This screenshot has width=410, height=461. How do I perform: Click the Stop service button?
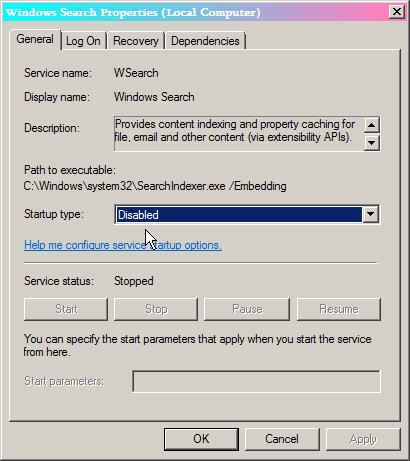[156, 309]
